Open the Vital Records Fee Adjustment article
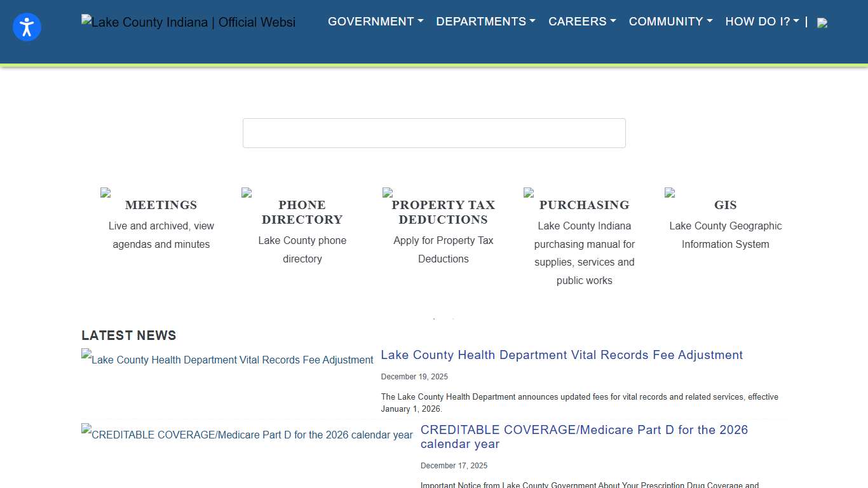 [x=562, y=355]
